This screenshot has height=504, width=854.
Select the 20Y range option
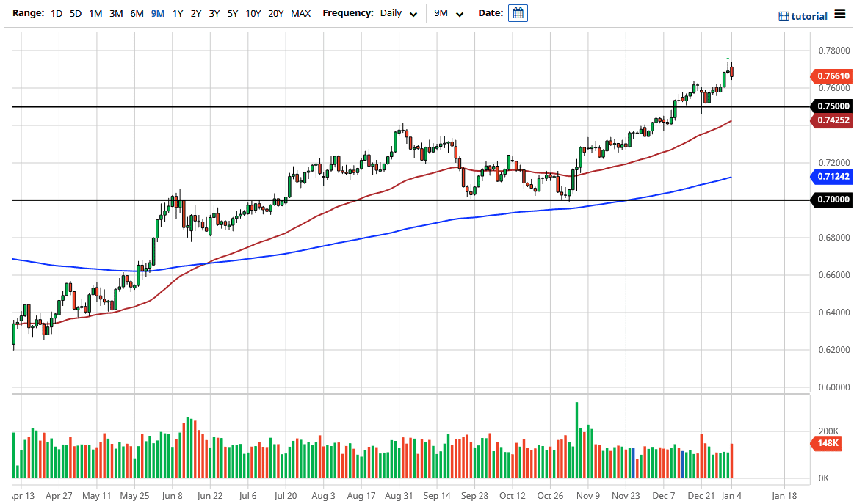[276, 13]
